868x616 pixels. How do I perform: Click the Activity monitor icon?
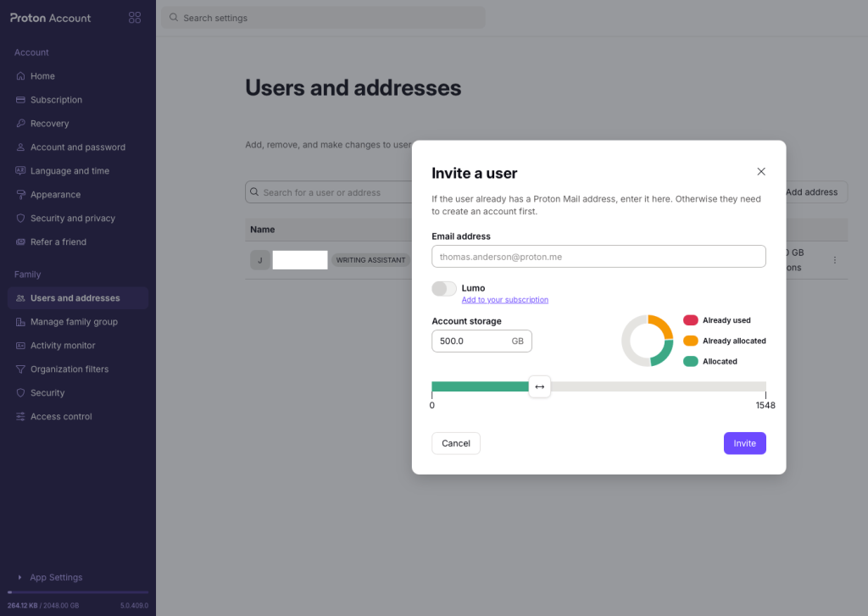pos(20,346)
